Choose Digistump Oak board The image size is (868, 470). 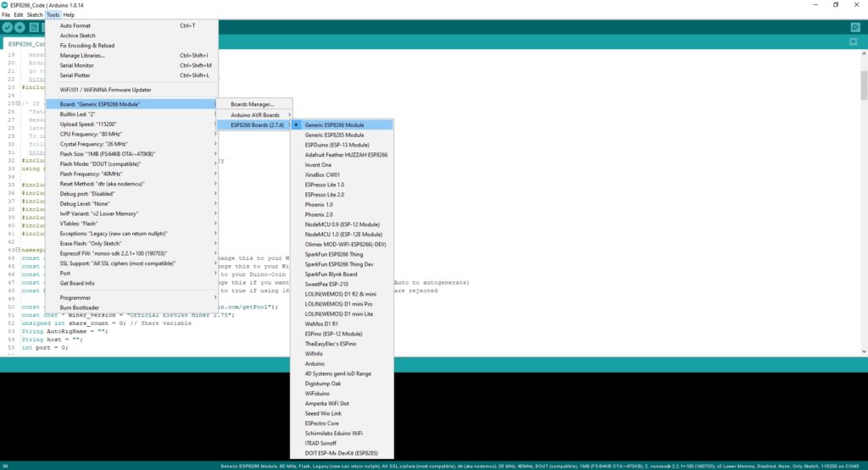[342, 384]
